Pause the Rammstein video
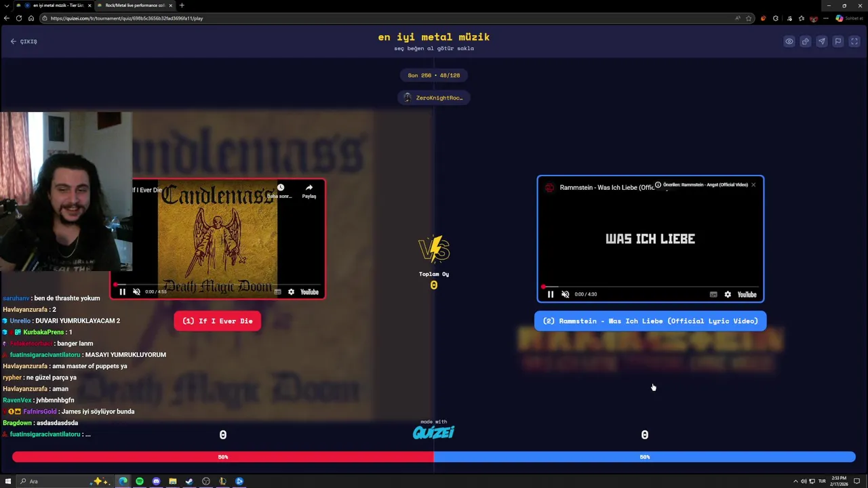The image size is (868, 488). click(551, 294)
